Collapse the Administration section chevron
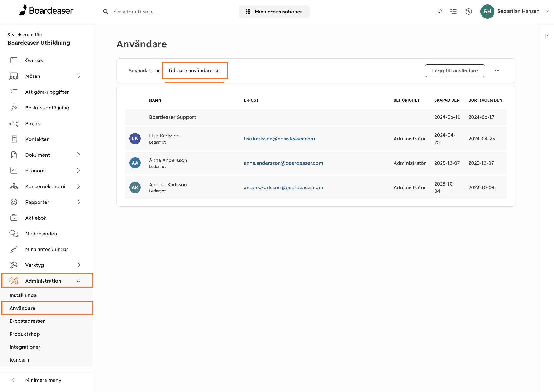554x392 pixels. click(x=79, y=281)
